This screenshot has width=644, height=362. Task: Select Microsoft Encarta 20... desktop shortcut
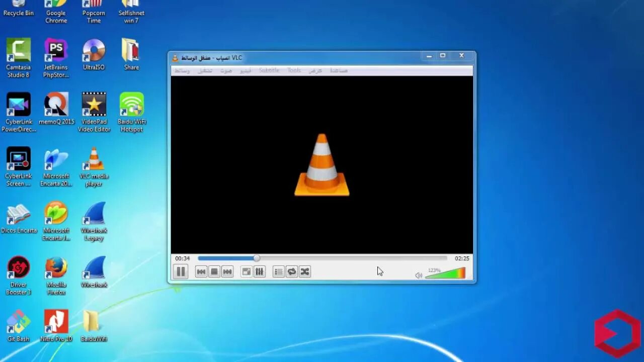point(56,167)
